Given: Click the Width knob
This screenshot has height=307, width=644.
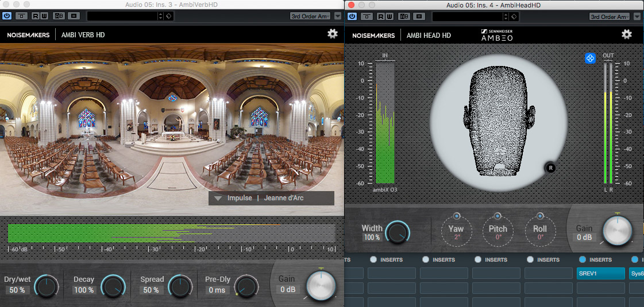Looking at the screenshot, I should pyautogui.click(x=398, y=232).
